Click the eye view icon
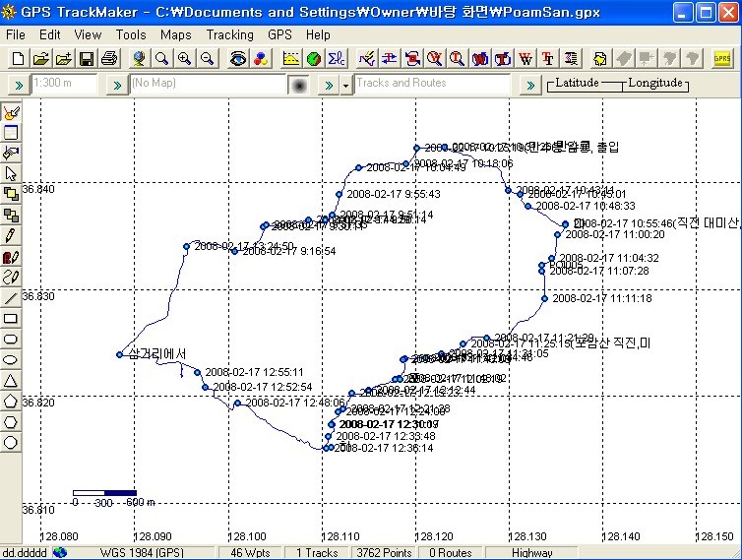The height and width of the screenshot is (560, 742). [237, 59]
